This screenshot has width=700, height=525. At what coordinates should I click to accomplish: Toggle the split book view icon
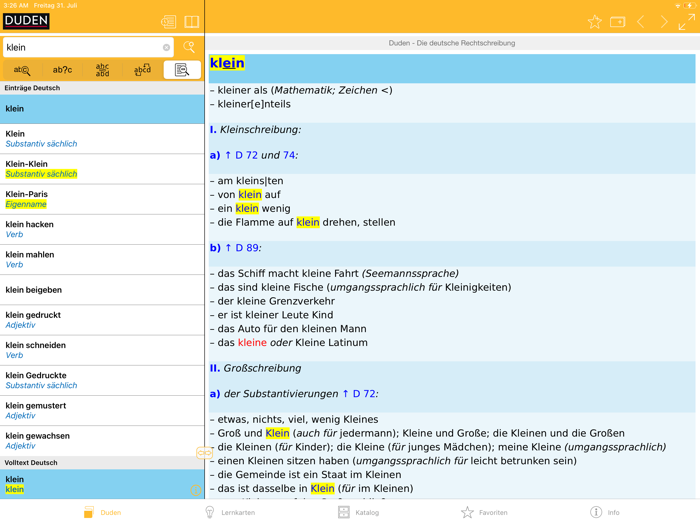click(192, 21)
